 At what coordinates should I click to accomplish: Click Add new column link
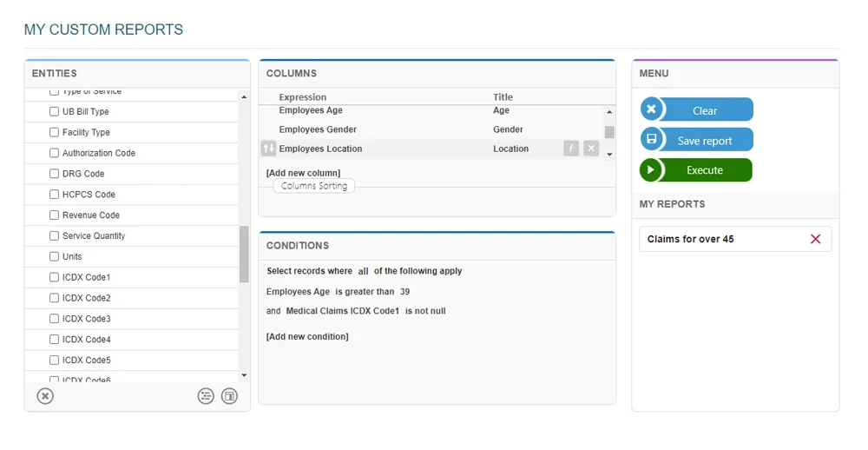click(x=303, y=173)
